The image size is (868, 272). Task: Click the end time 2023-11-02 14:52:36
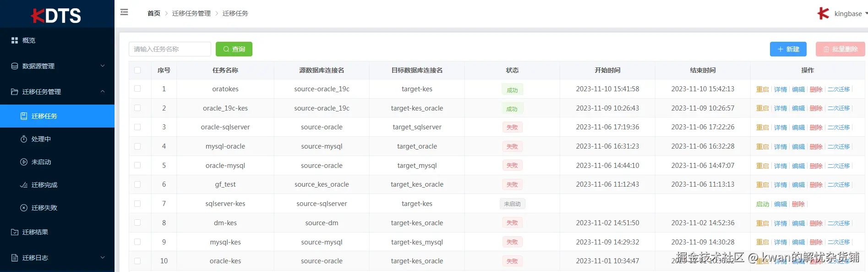pos(703,223)
